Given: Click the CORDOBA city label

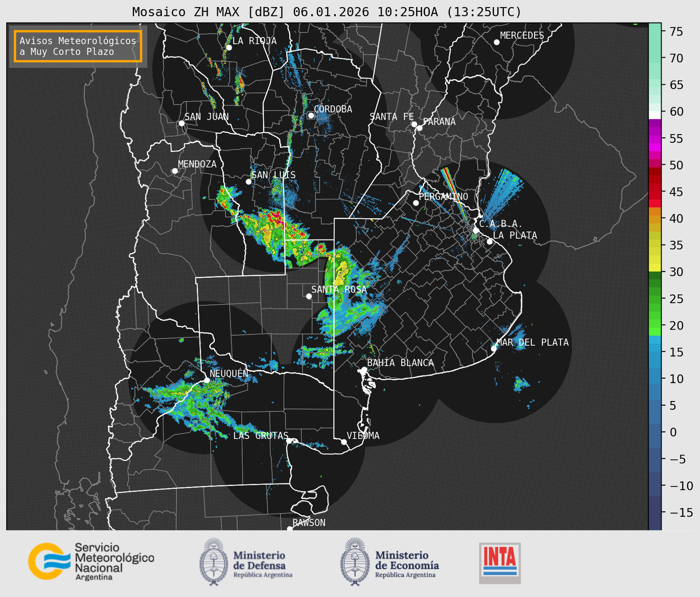Looking at the screenshot, I should click(x=333, y=109).
